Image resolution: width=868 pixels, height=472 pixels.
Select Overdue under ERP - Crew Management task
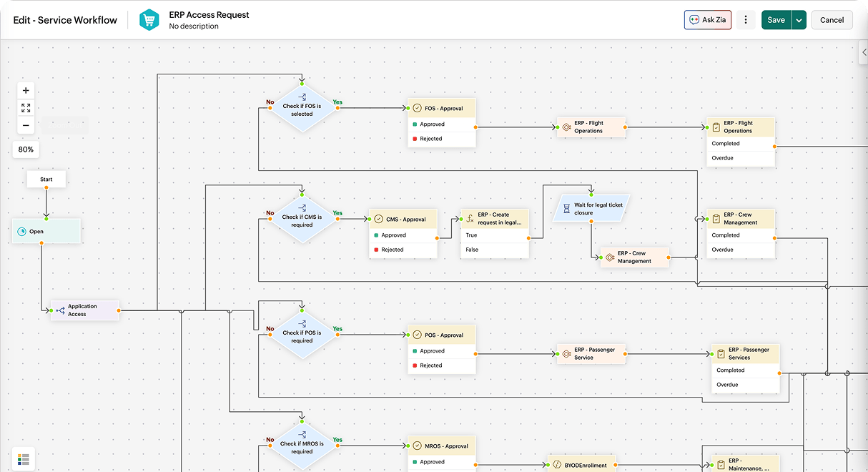point(740,250)
